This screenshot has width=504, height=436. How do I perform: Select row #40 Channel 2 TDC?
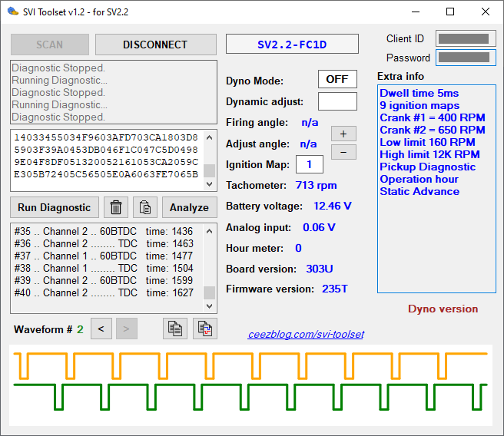tap(104, 292)
